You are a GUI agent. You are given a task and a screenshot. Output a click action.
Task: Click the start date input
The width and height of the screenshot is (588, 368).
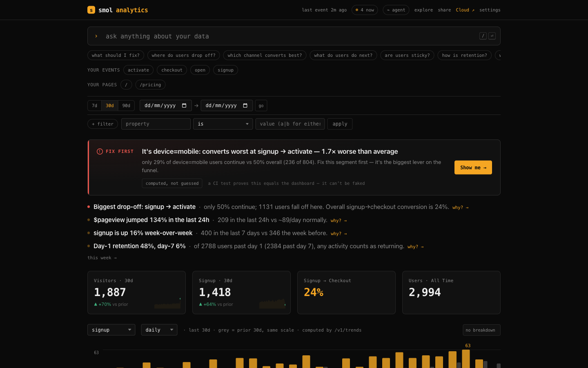tap(166, 105)
